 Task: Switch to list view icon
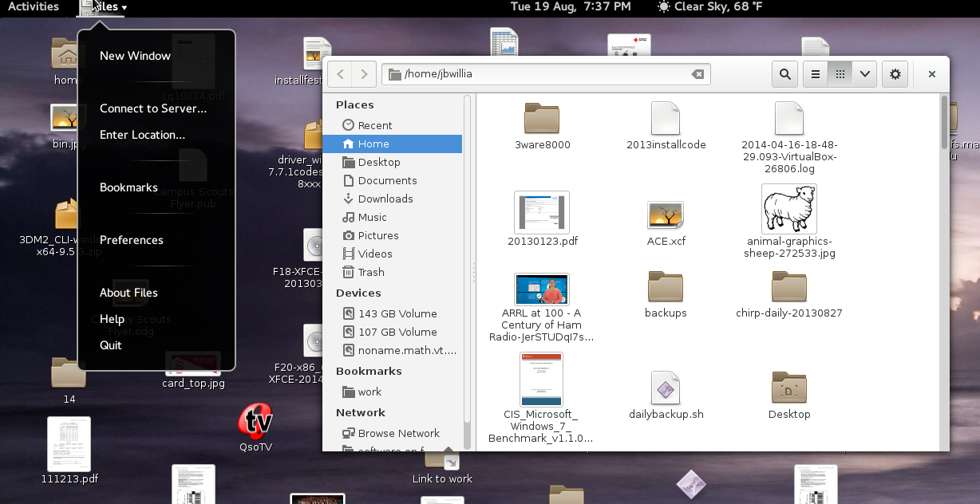pos(816,74)
